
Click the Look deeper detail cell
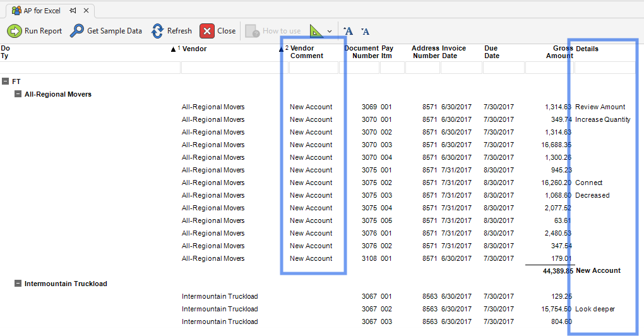[595, 309]
